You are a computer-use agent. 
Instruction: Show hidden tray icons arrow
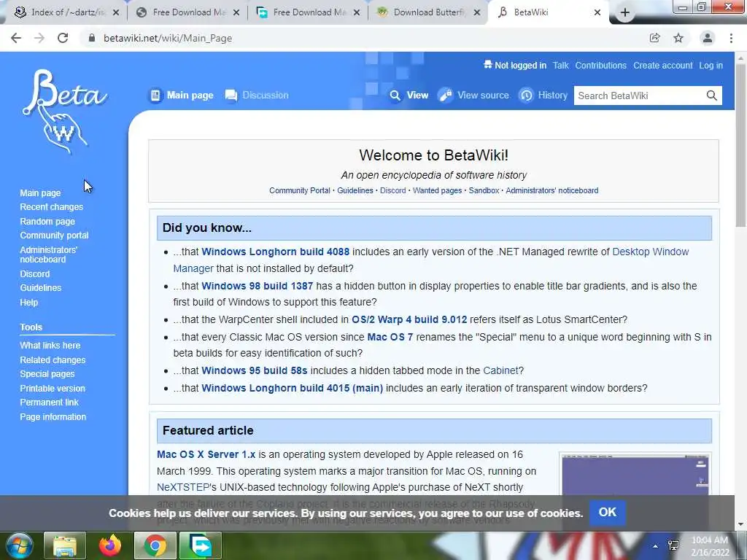point(656,546)
